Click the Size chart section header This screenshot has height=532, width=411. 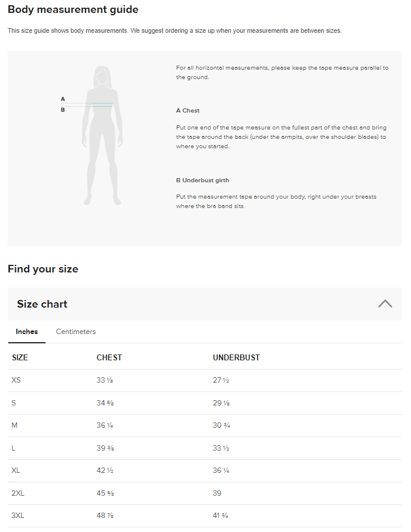pos(42,304)
